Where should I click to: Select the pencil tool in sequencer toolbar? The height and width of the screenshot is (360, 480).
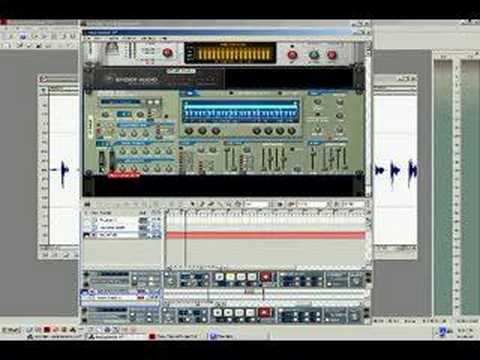(202, 204)
